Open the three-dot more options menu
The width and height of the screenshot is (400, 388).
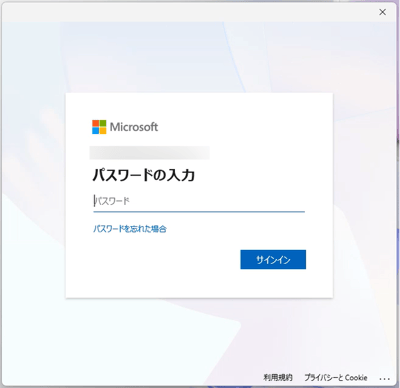(x=384, y=379)
